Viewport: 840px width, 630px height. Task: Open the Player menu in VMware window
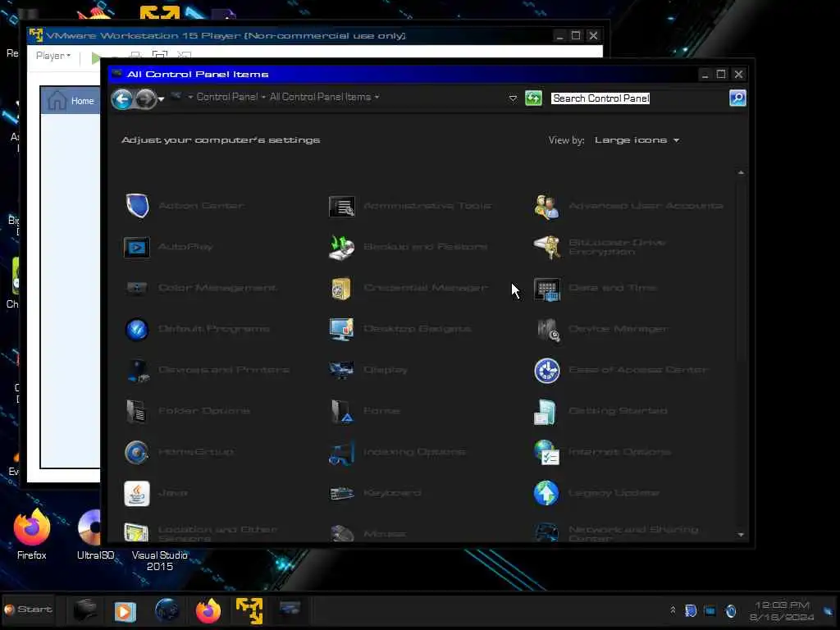[53, 56]
